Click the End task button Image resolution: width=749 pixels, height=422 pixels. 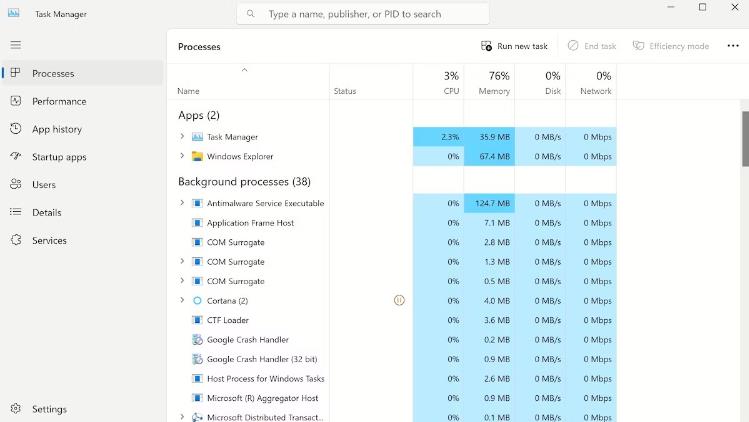click(x=592, y=46)
